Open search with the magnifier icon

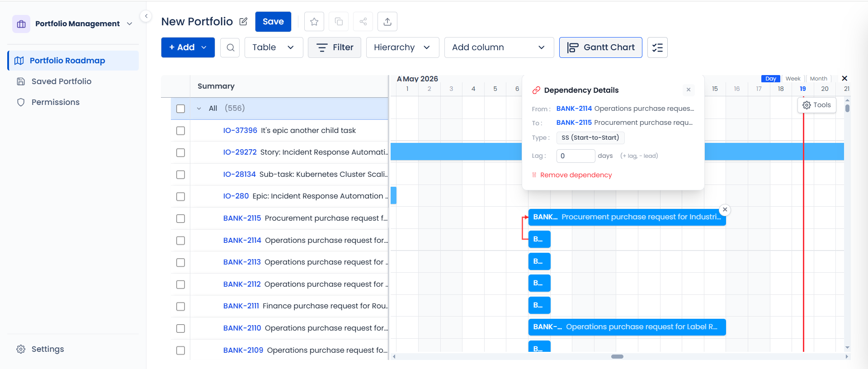(230, 47)
